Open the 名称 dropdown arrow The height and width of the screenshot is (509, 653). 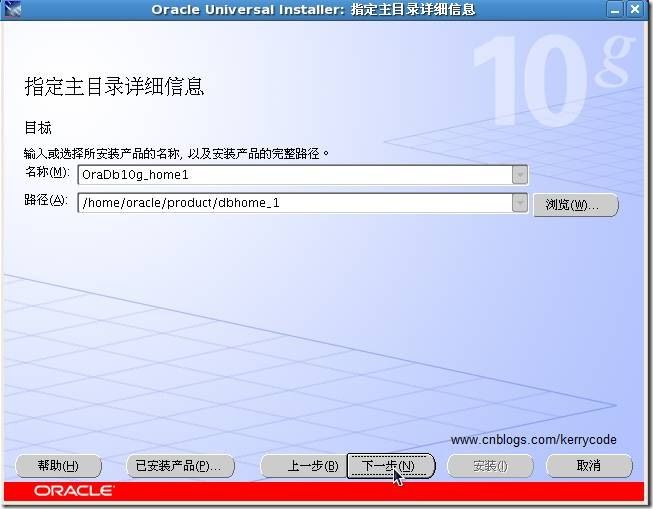pyautogui.click(x=520, y=175)
